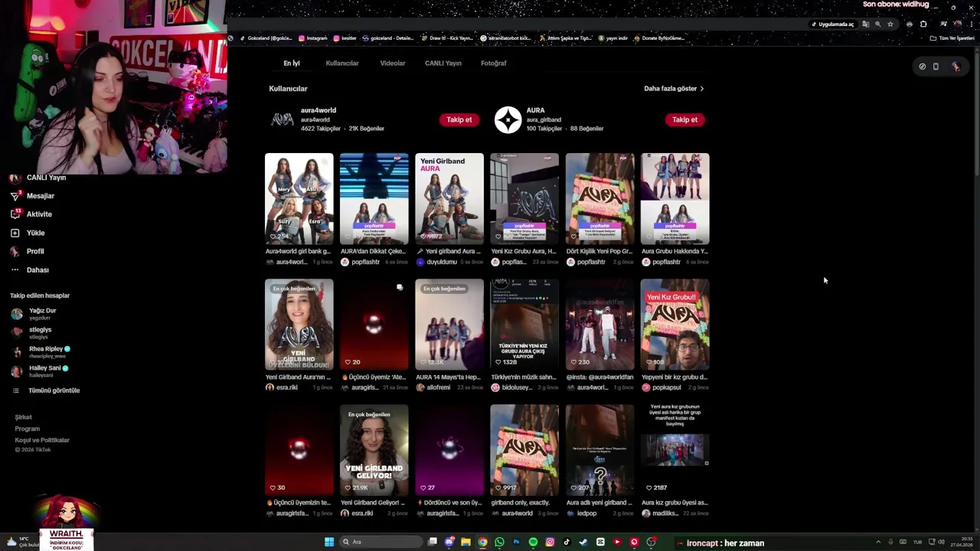980x551 pixels.
Task: Open File Explorer from the taskbar
Action: pyautogui.click(x=465, y=542)
